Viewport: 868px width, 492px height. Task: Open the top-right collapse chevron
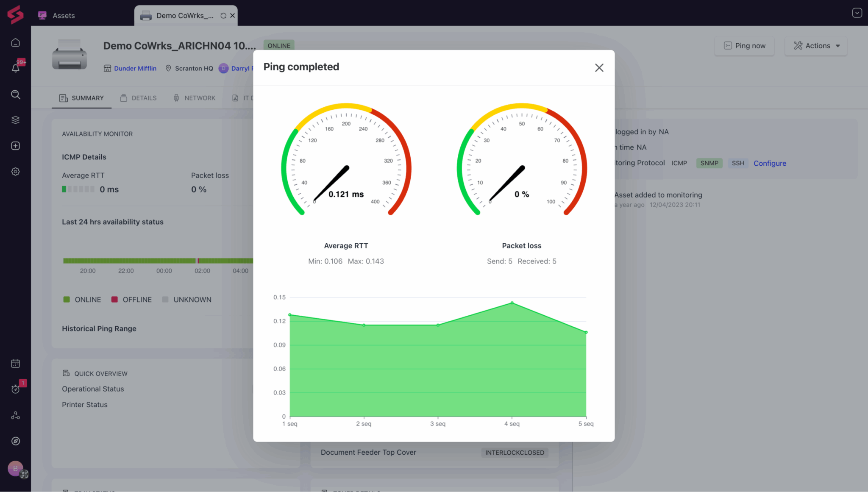tap(857, 13)
